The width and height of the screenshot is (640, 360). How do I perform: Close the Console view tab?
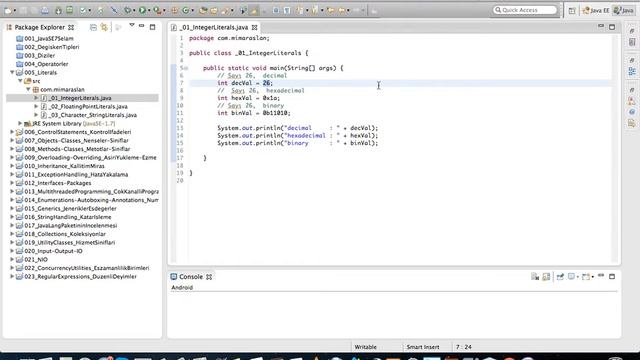point(209,277)
